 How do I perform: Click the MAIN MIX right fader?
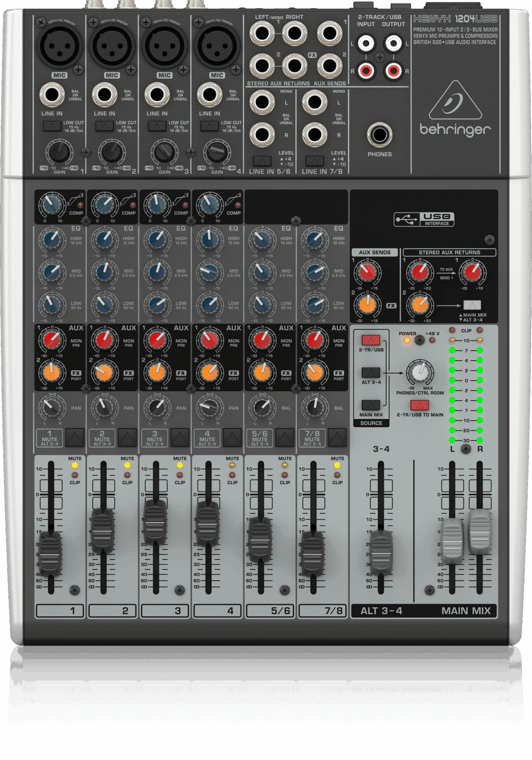479,532
